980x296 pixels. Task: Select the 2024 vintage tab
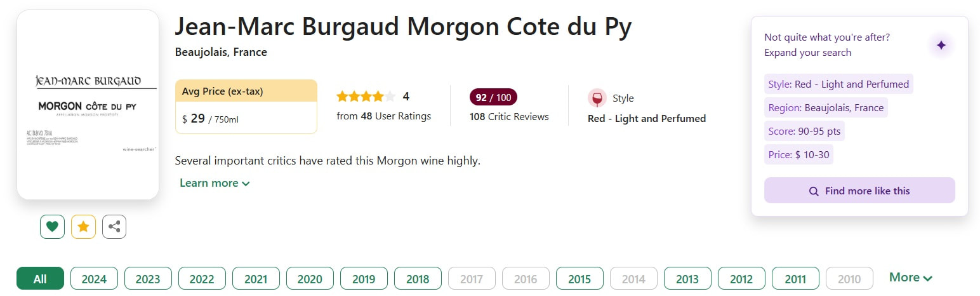coord(94,279)
